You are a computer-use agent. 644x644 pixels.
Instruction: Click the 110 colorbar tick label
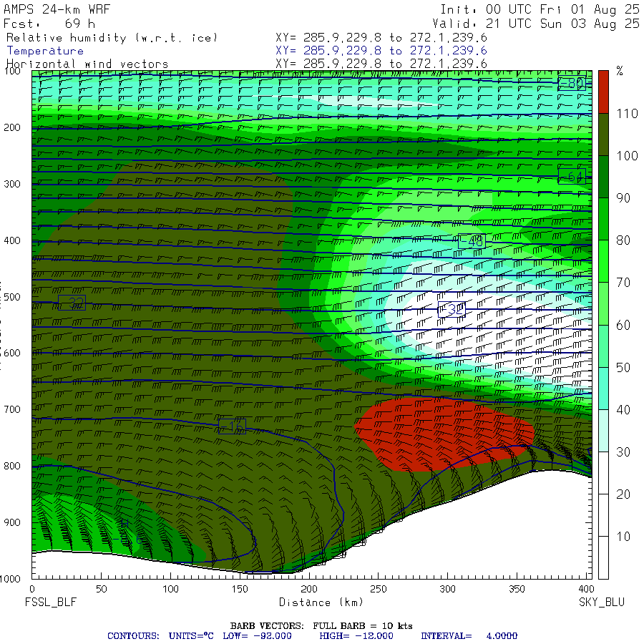point(627,114)
